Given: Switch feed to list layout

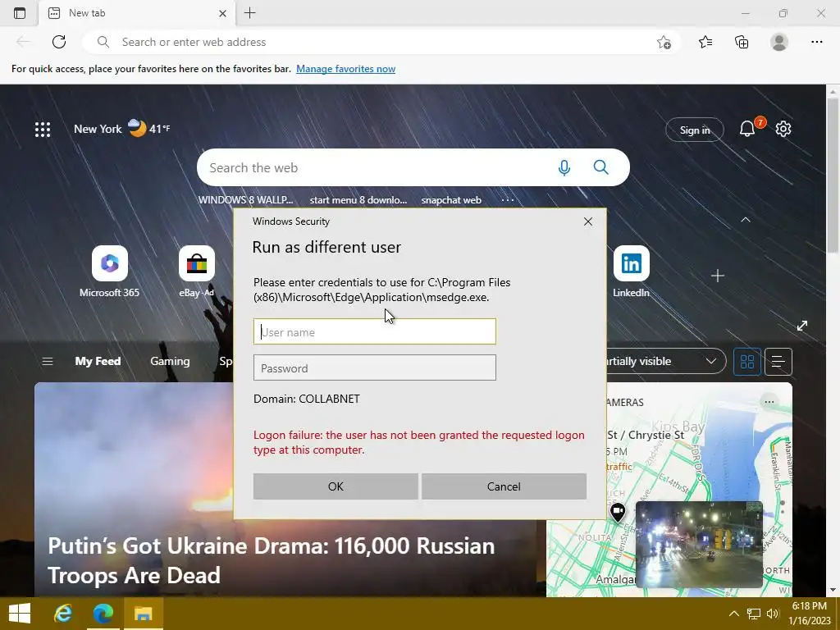Looking at the screenshot, I should 778,362.
